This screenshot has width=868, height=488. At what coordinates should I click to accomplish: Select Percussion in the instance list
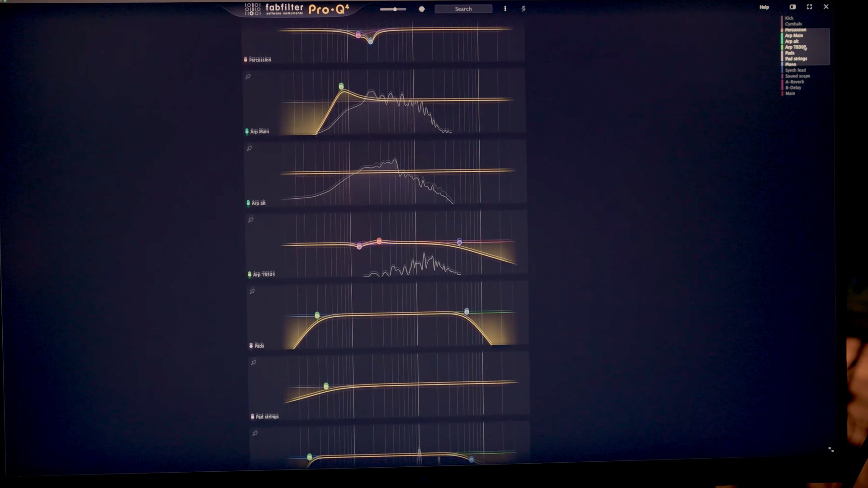point(796,30)
